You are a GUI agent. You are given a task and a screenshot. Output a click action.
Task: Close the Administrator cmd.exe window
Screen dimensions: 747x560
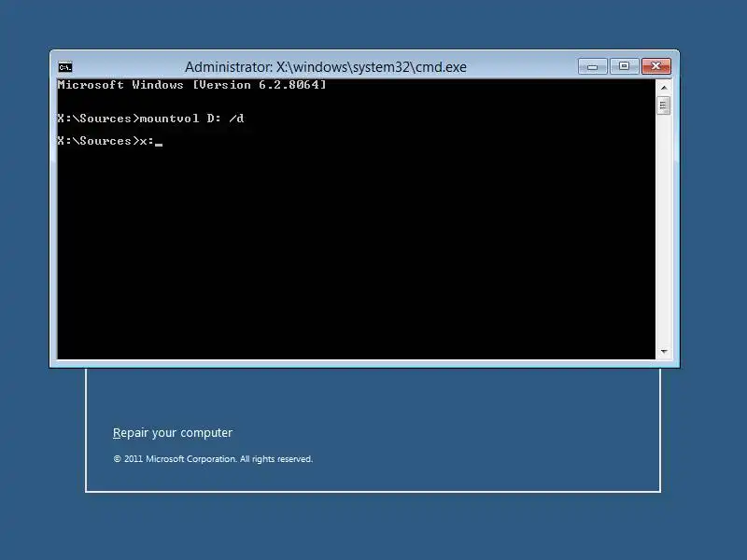click(x=656, y=66)
